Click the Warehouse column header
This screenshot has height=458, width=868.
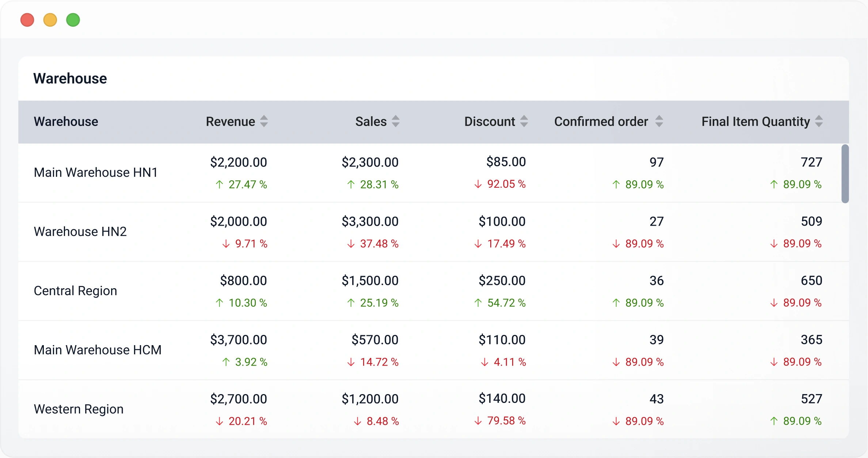click(66, 122)
